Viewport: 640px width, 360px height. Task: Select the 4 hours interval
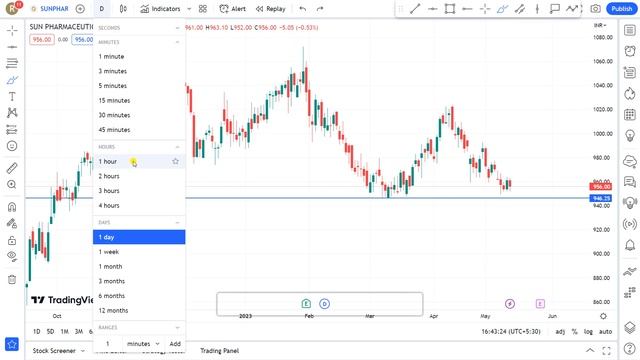pyautogui.click(x=139, y=205)
